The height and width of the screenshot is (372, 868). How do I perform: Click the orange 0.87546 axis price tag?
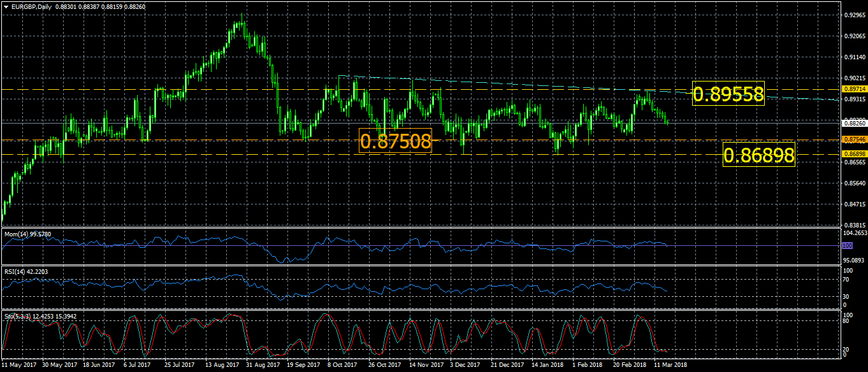pos(853,139)
